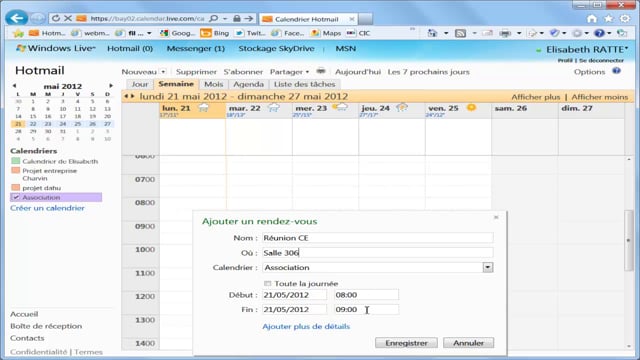Click the calendar print icon next to Partager
Image resolution: width=640 pixels, height=360 pixels.
tap(321, 71)
